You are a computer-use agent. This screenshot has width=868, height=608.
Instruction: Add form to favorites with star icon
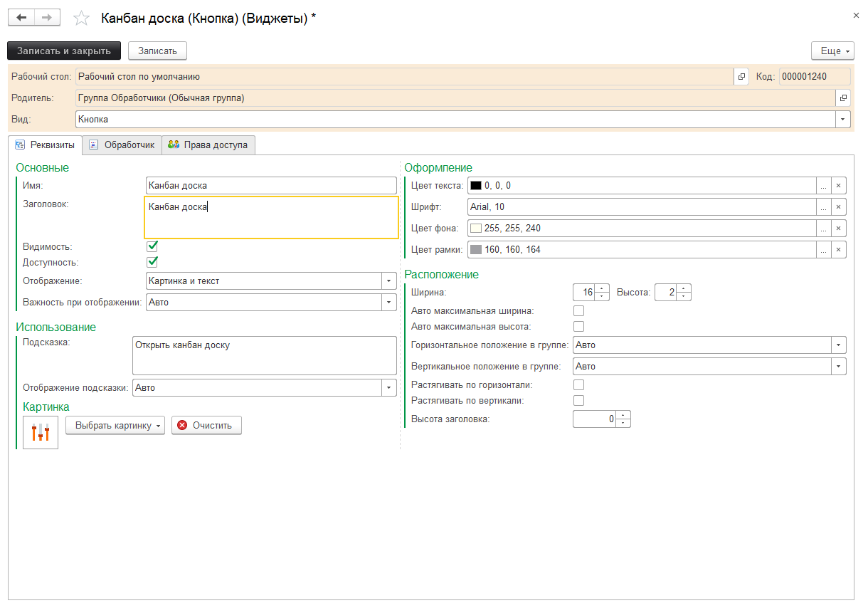[82, 19]
